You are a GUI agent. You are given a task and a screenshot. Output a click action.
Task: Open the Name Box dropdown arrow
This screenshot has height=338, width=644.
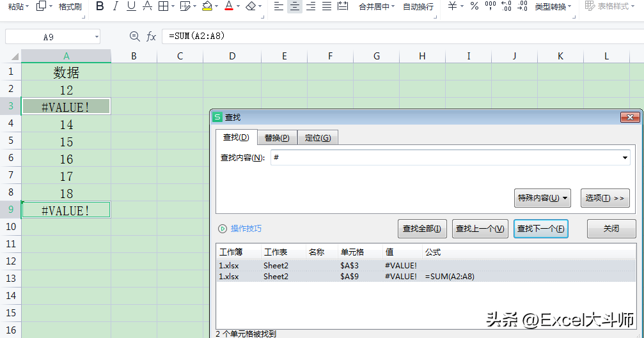pos(97,37)
